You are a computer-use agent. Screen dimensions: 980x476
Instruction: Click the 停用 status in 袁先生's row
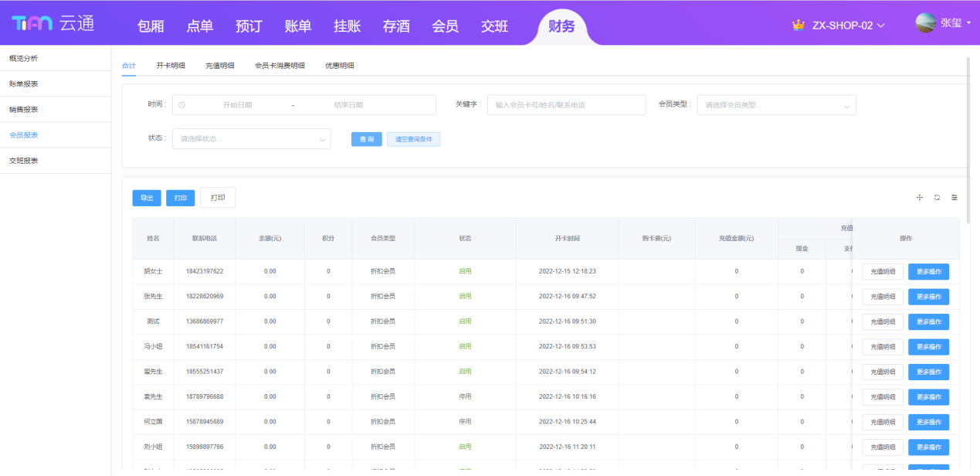[465, 397]
